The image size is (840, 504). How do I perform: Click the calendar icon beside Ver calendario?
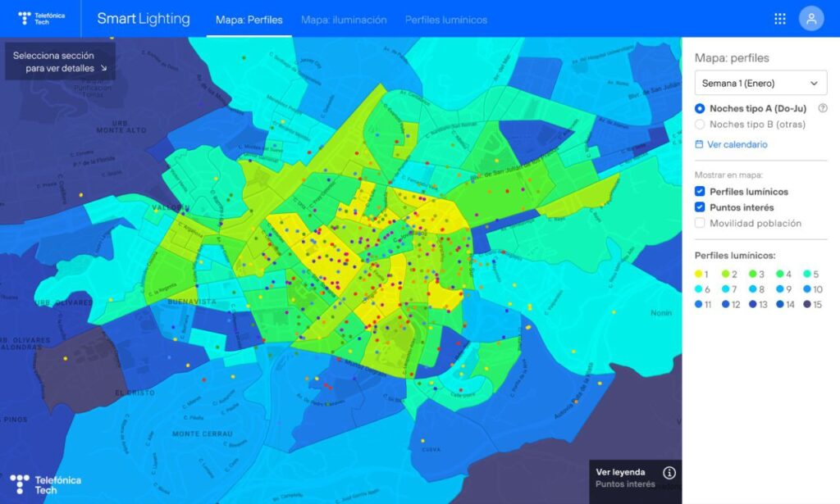pyautogui.click(x=699, y=144)
